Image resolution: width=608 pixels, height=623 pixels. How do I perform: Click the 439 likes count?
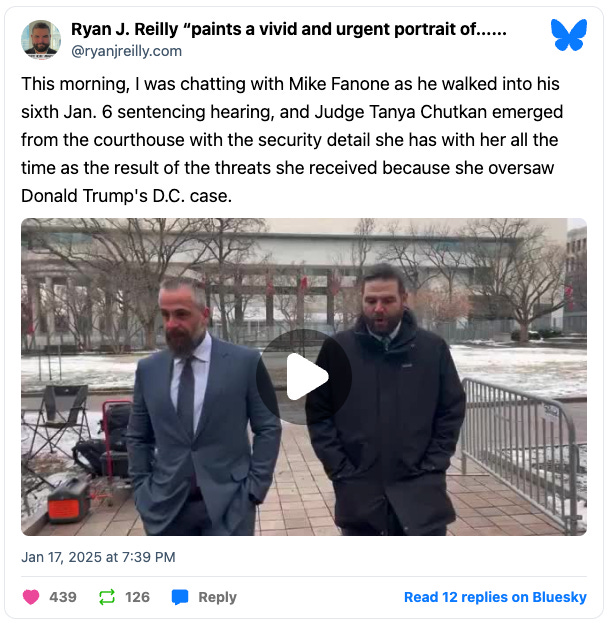[x=63, y=597]
